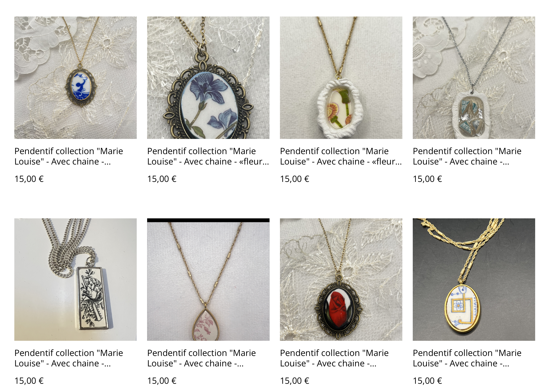Click the title below the bird rectangle pendant
Viewport: 546px width, 392px height.
click(69, 358)
